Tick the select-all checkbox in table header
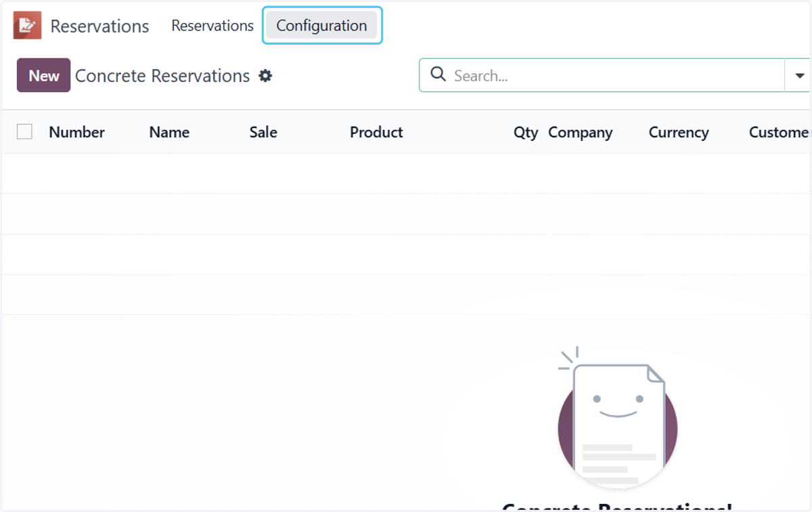Screen dimensions: 812x512 click(x=24, y=132)
